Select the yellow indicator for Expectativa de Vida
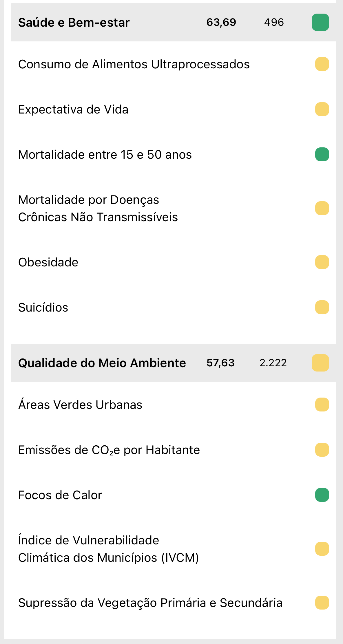The height and width of the screenshot is (644, 343). tap(322, 109)
